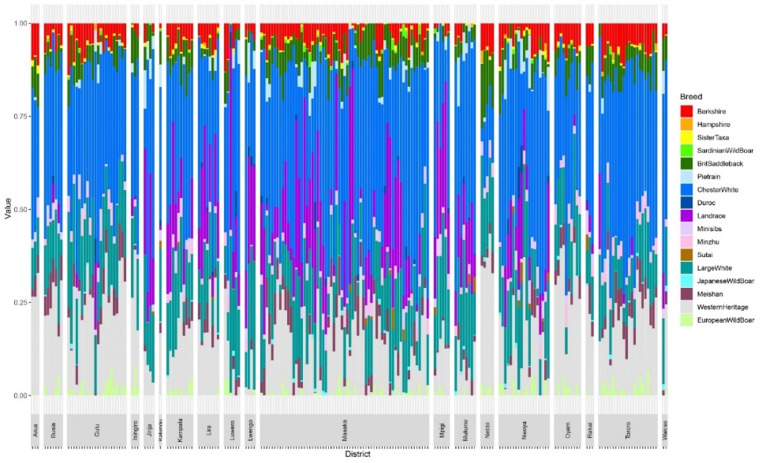This screenshot has width=762, height=463.
Task: Select the Jinja district strip label
Action: pos(149,430)
